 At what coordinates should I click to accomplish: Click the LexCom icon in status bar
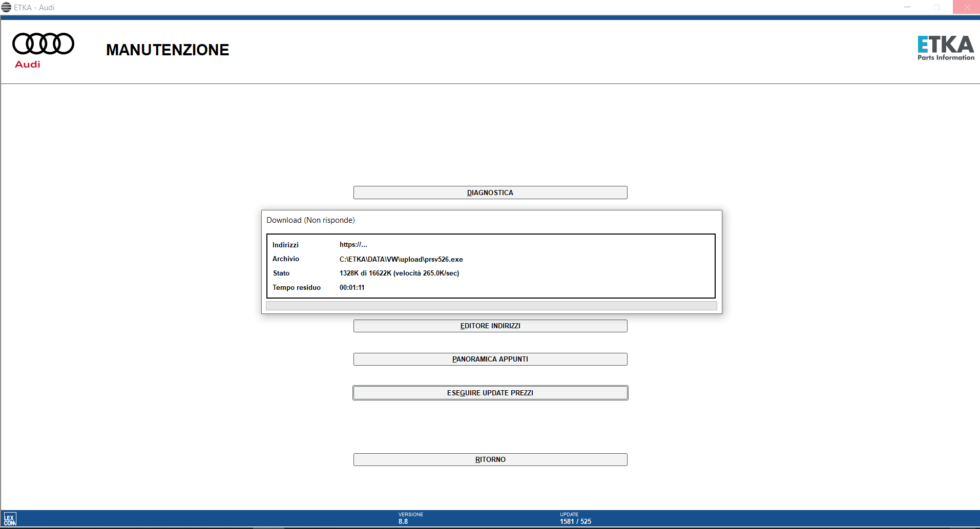tap(10, 519)
